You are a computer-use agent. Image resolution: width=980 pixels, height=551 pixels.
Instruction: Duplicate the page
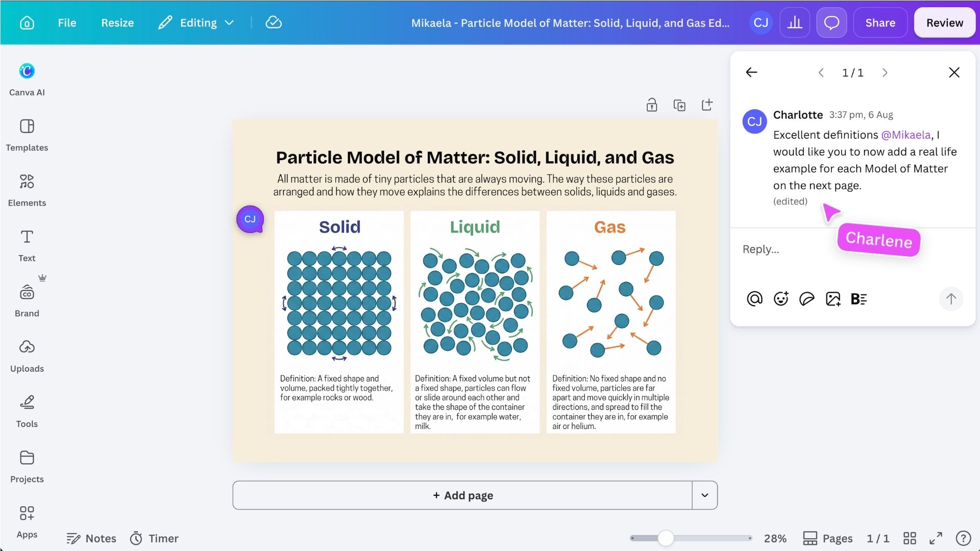pos(679,105)
